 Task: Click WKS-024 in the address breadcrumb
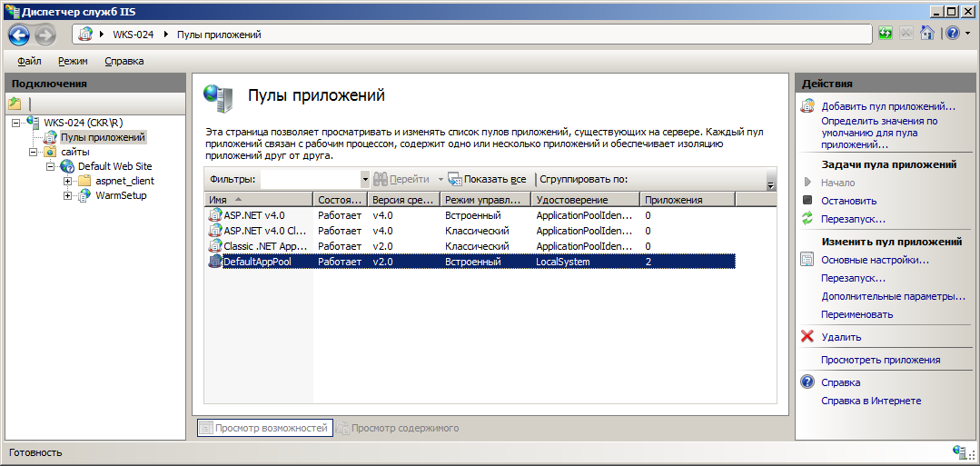click(x=134, y=35)
